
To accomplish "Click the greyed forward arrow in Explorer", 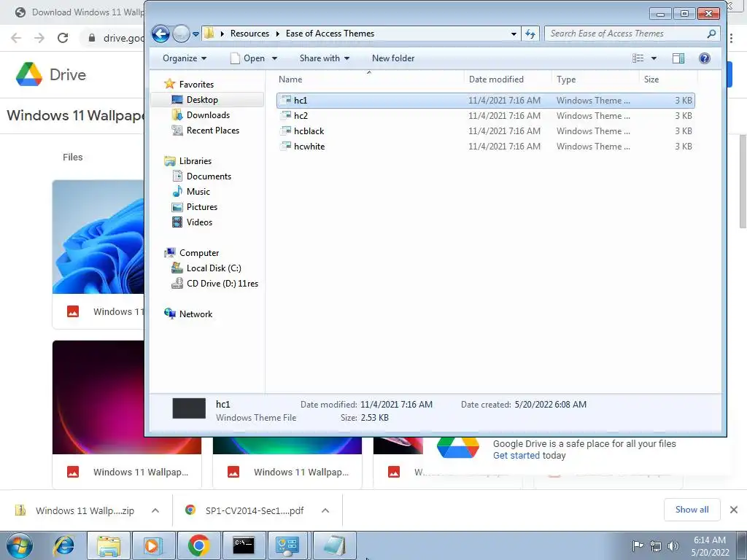I will point(181,34).
